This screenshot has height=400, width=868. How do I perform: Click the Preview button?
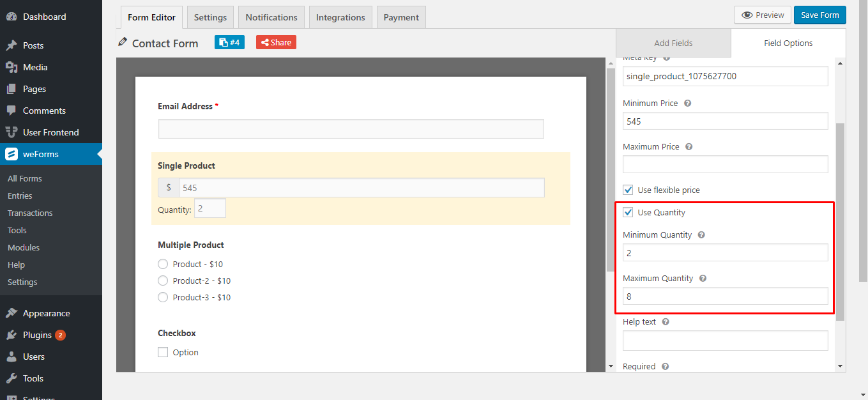click(x=763, y=15)
